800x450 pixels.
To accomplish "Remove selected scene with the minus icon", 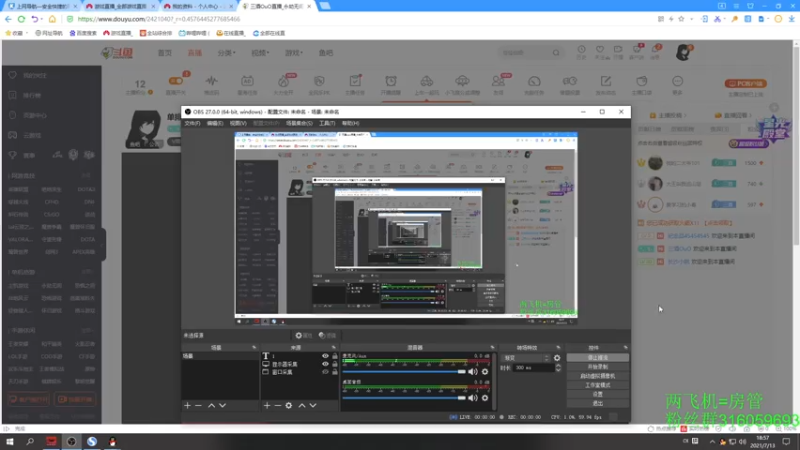I will click(198, 406).
